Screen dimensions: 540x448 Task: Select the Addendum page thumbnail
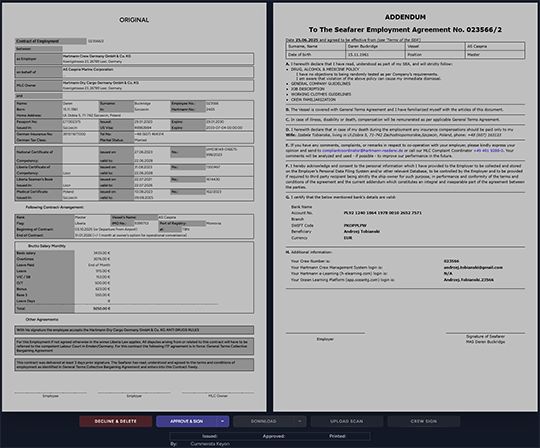click(405, 207)
